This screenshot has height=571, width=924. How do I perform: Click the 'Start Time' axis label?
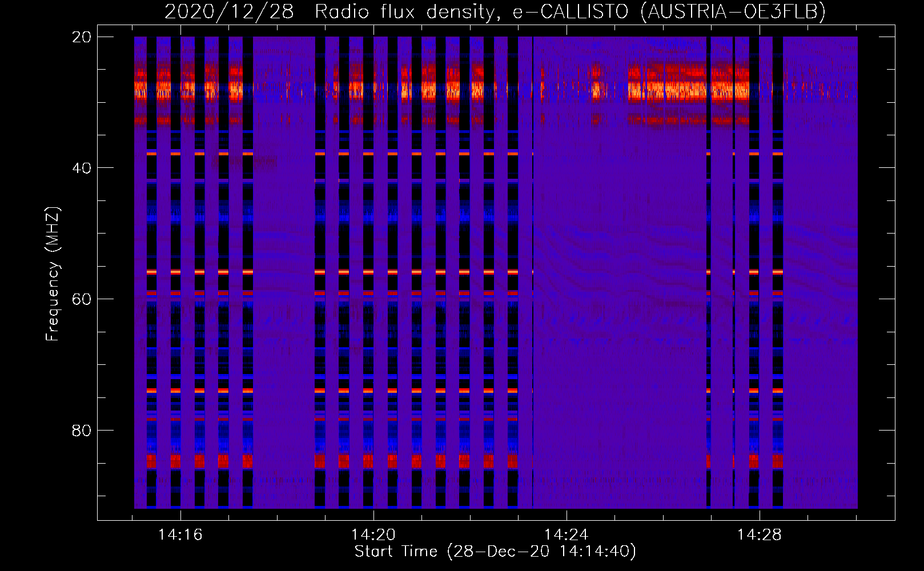[x=495, y=552]
